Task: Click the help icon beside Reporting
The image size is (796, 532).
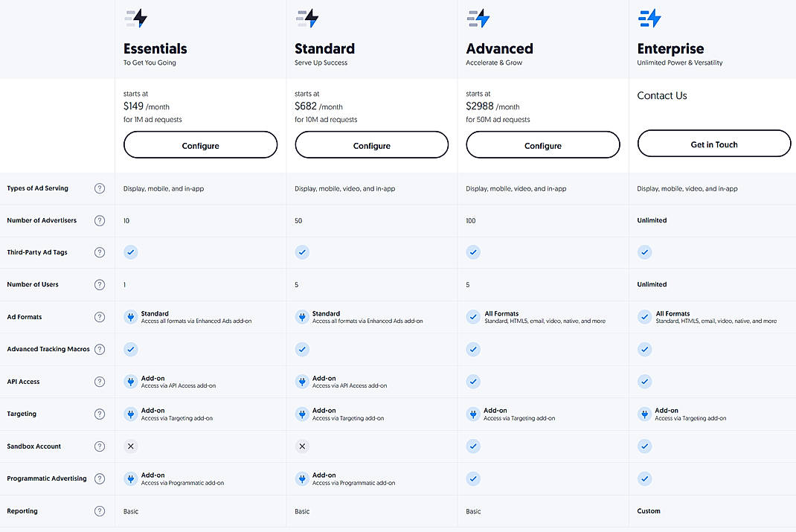Action: tap(100, 511)
